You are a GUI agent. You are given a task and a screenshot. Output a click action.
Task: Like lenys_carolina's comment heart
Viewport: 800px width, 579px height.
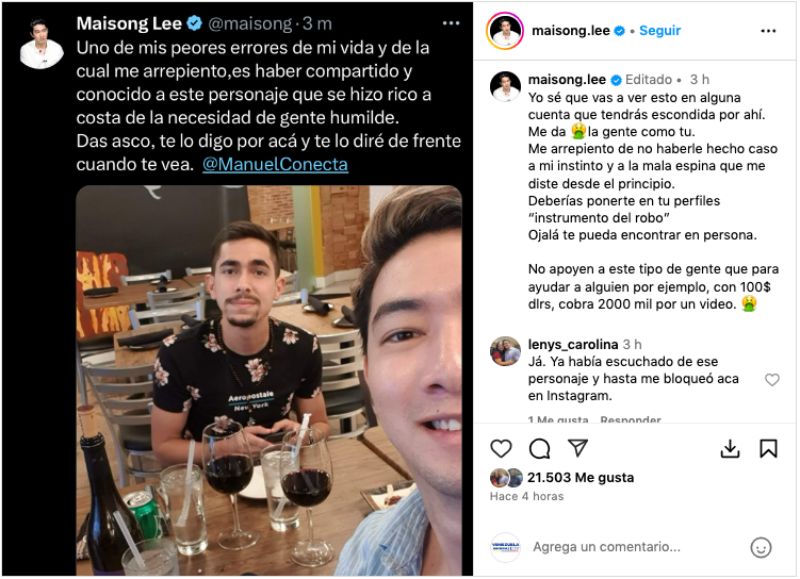click(x=772, y=380)
